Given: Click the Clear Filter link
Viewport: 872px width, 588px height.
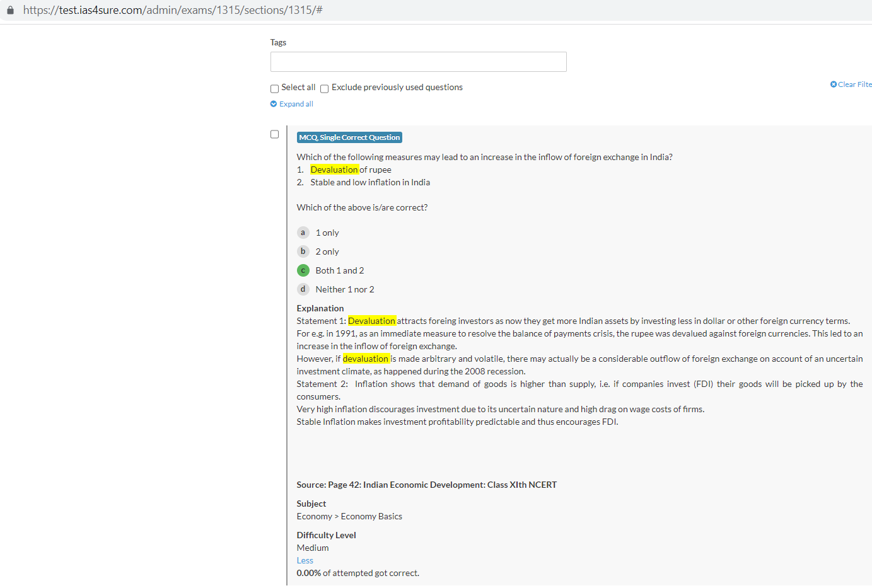Looking at the screenshot, I should tap(854, 84).
